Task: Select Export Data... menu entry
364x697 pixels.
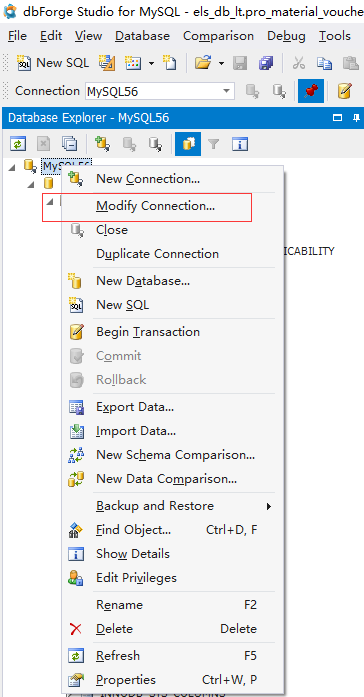Action: point(172,407)
